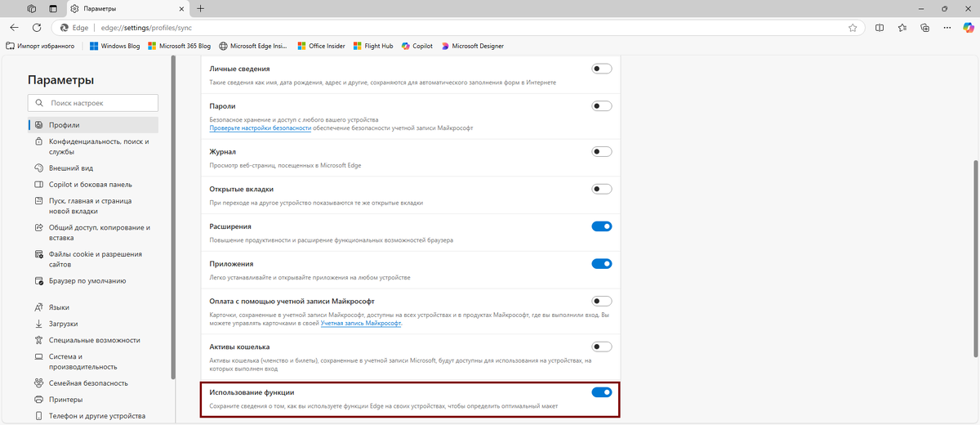The image size is (980, 425).
Task: Select Профили in the settings sidebar
Action: [93, 125]
